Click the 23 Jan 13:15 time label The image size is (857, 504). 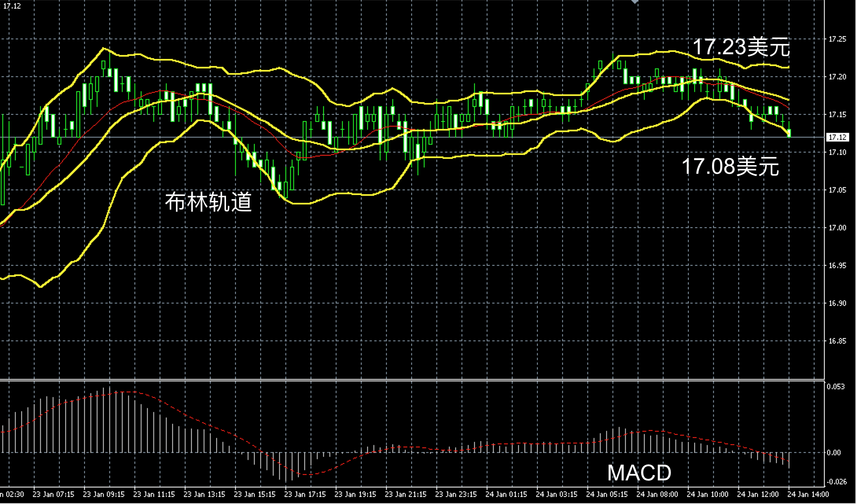204,494
